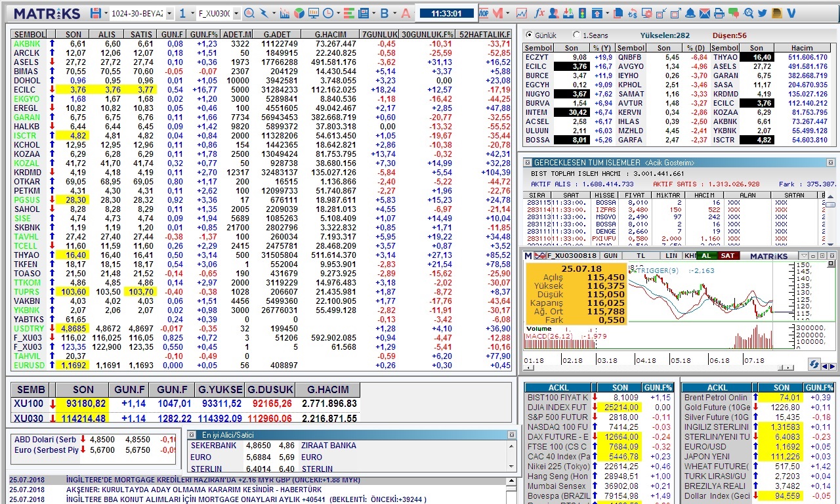This screenshot has width=840, height=504.
Task: Click the Twitter bird icon
Action: 762,13
